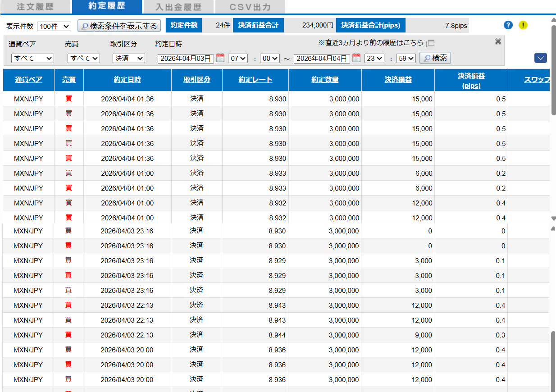The image size is (556, 392).
Task: Sort by 決済損益 column header
Action: click(398, 80)
